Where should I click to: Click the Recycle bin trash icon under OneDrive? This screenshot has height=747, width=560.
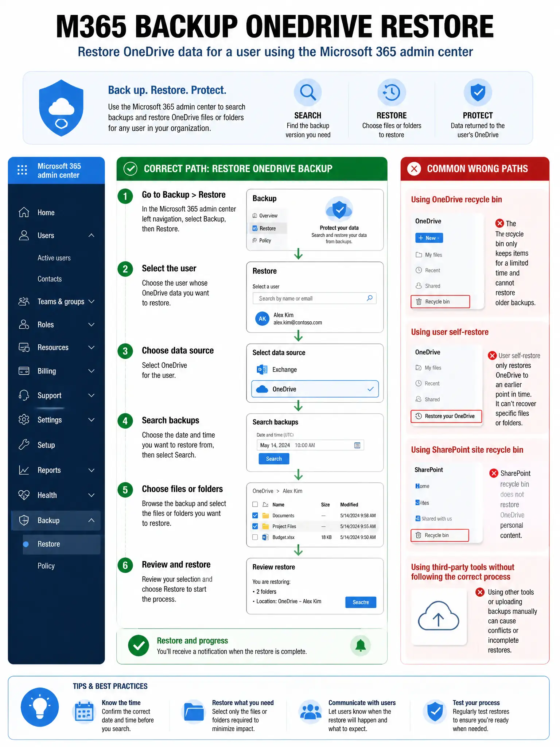pos(419,302)
